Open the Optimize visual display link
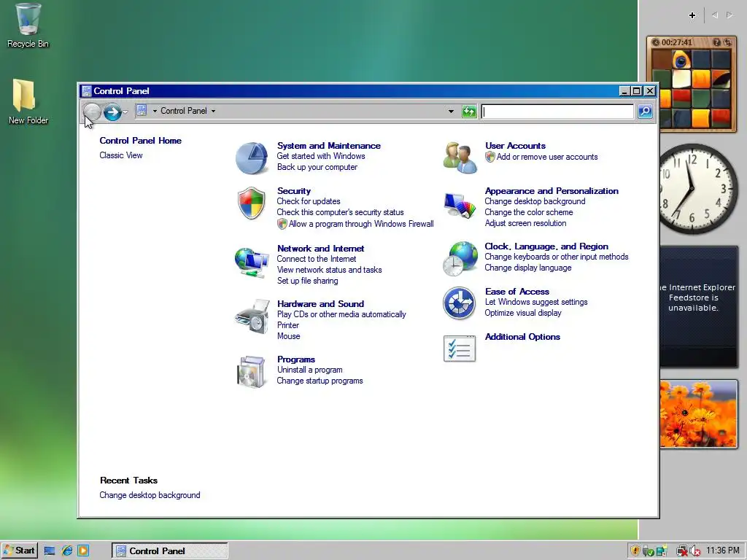747x560 pixels. coord(523,313)
